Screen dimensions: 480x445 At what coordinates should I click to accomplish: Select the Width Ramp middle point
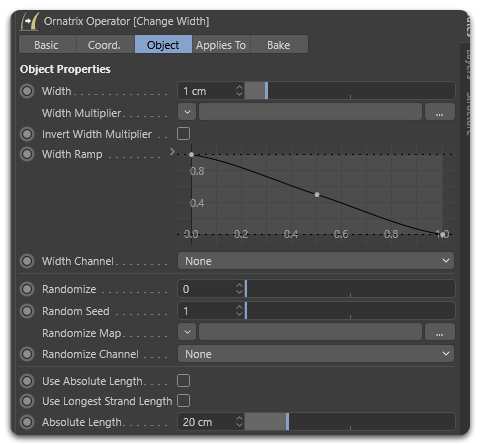click(317, 195)
